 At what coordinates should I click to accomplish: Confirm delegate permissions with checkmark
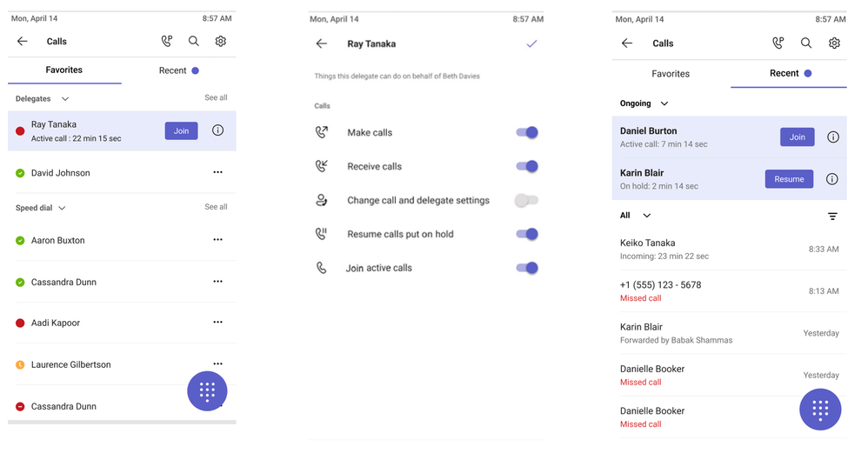pyautogui.click(x=531, y=43)
